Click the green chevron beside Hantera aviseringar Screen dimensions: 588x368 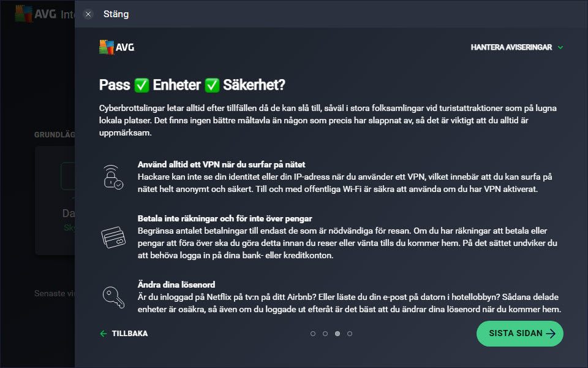pyautogui.click(x=560, y=47)
